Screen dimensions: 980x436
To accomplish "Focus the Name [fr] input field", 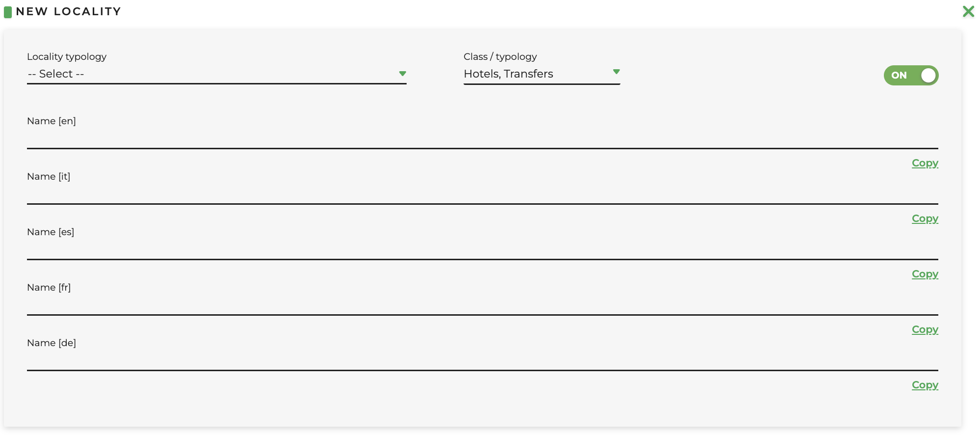I will point(482,305).
